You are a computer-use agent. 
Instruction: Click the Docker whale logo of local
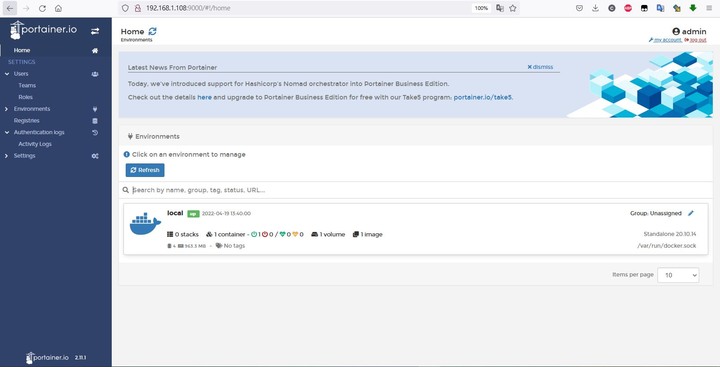pos(145,224)
